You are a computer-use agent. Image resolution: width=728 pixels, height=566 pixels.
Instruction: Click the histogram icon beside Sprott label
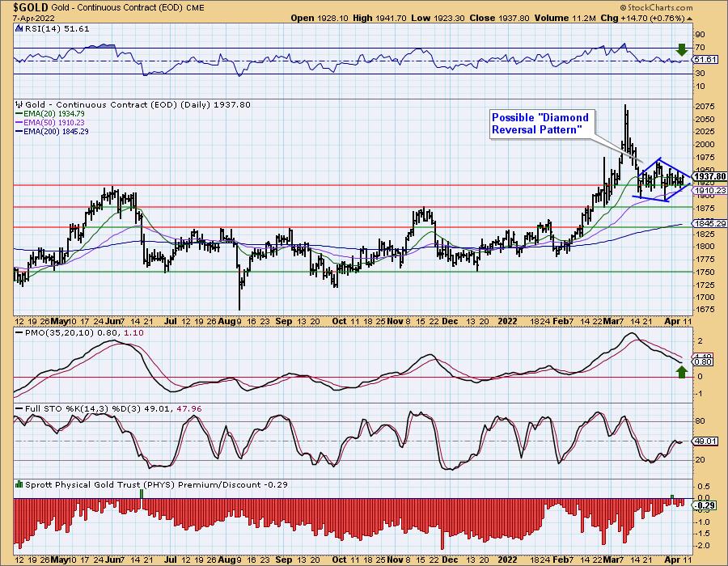click(x=19, y=484)
